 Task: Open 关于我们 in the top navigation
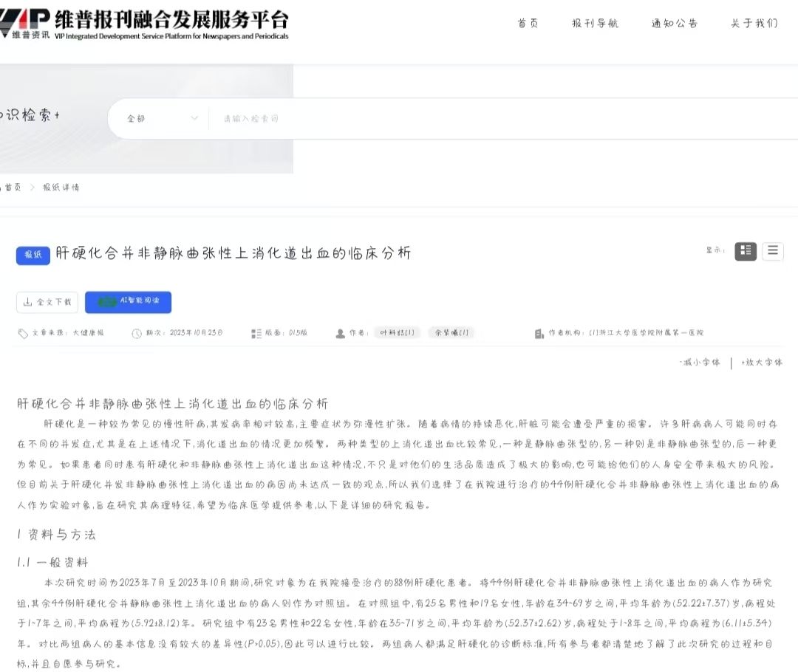754,24
